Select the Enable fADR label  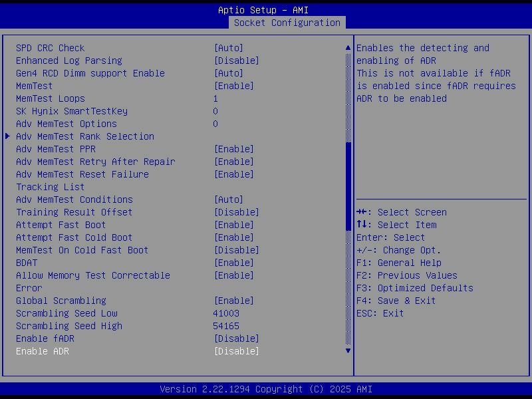(x=45, y=338)
